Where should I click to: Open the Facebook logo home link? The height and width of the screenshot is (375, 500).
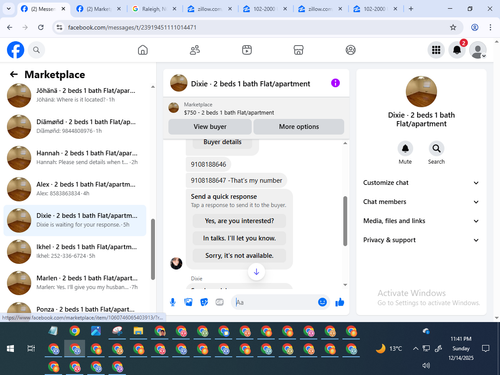click(16, 50)
